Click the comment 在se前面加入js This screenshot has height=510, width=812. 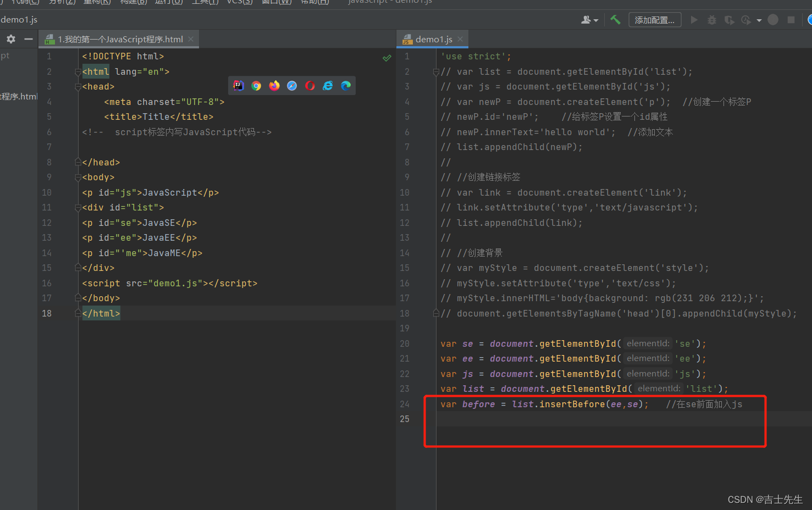click(x=704, y=404)
